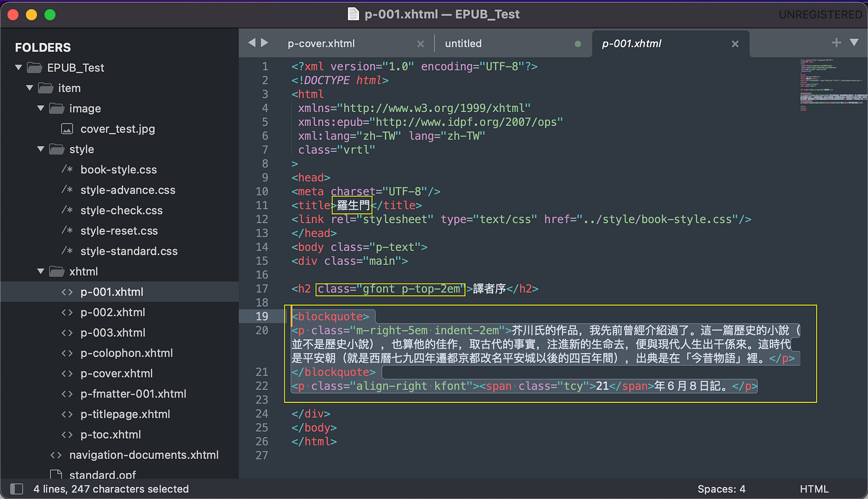This screenshot has height=499, width=868.
Task: Click markup icon beside p-002.xhtml
Action: 67,312
